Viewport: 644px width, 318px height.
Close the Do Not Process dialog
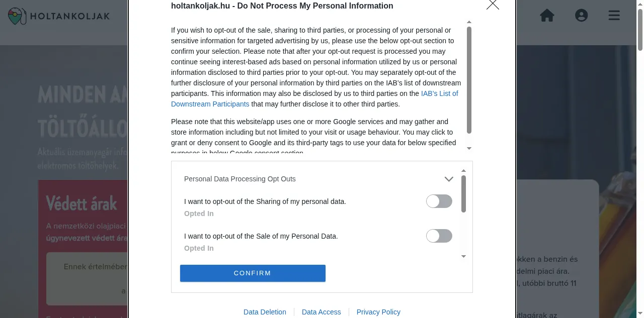tap(493, 4)
